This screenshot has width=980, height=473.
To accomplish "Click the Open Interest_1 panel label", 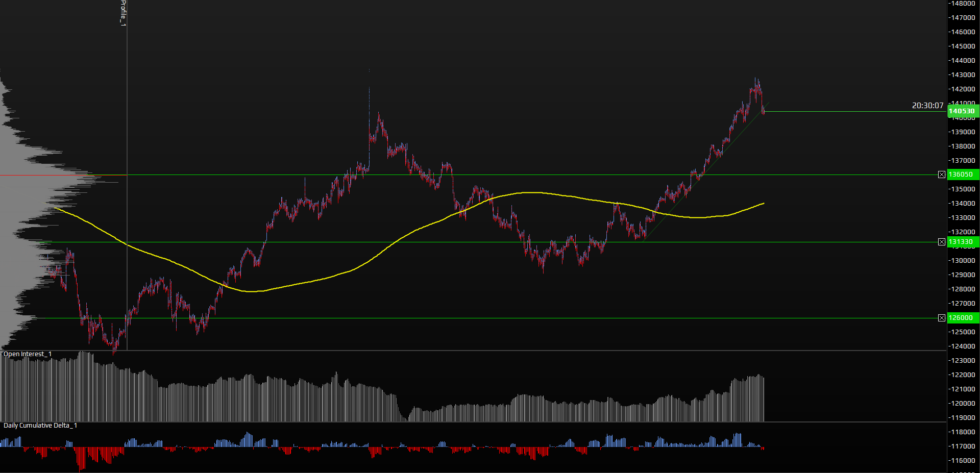I will coord(28,354).
